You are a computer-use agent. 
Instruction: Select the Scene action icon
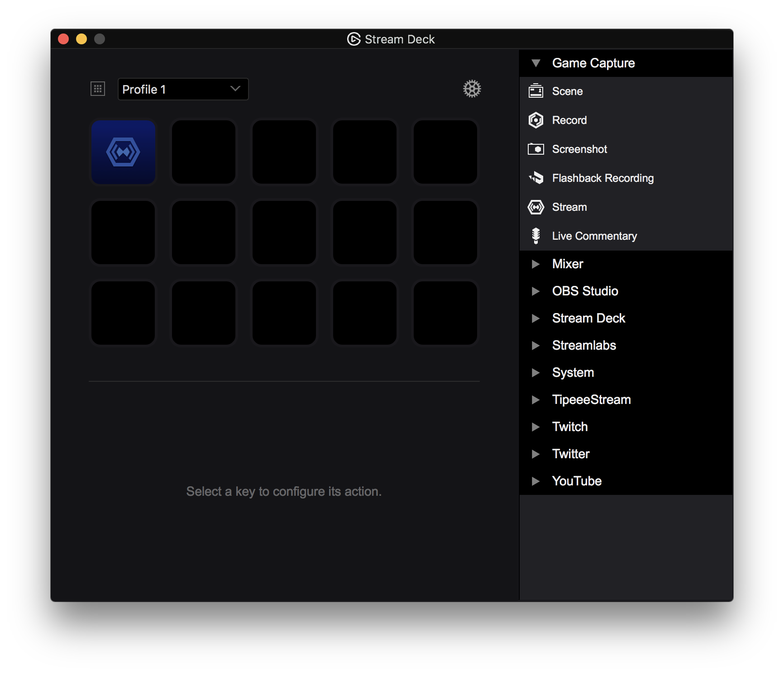[536, 91]
